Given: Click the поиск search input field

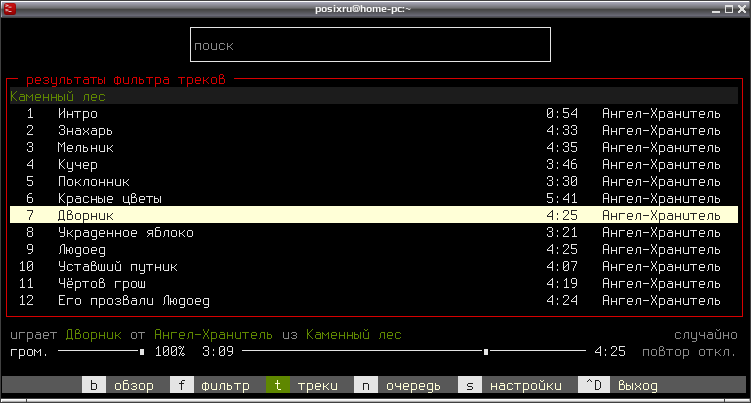Looking at the screenshot, I should [x=370, y=45].
